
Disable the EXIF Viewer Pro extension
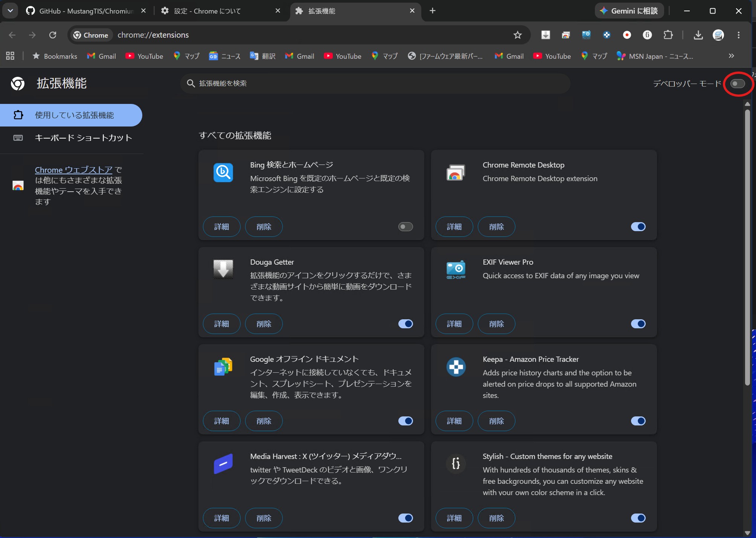pos(638,324)
